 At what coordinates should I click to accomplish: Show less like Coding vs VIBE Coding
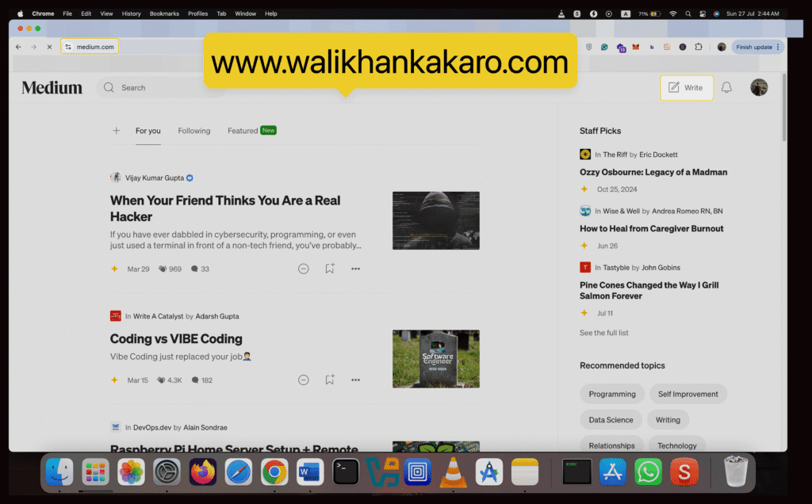pyautogui.click(x=304, y=380)
